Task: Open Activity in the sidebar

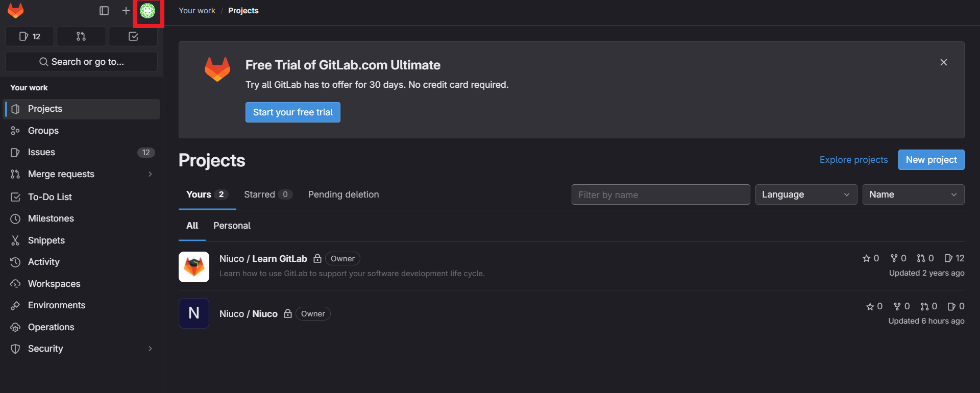Action: tap(82, 262)
